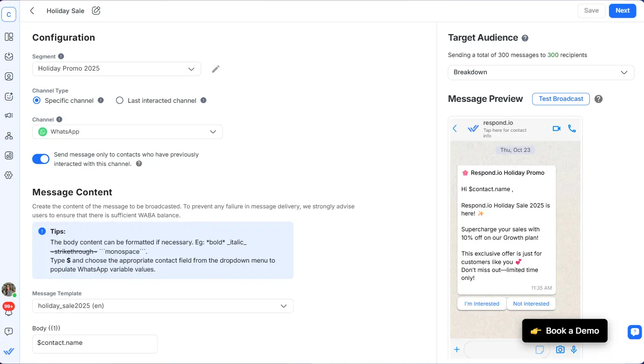
Task: Open the Contacts icon in left sidebar
Action: click(x=9, y=76)
